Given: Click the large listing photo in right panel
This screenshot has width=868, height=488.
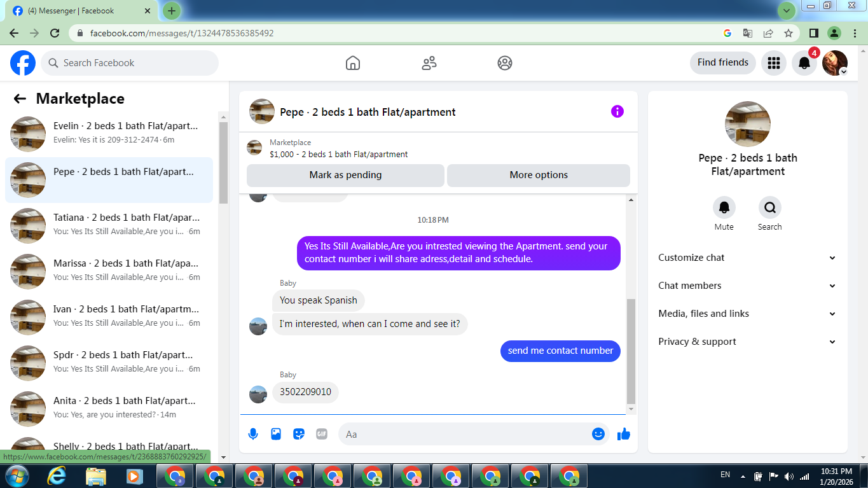Looking at the screenshot, I should coord(748,124).
